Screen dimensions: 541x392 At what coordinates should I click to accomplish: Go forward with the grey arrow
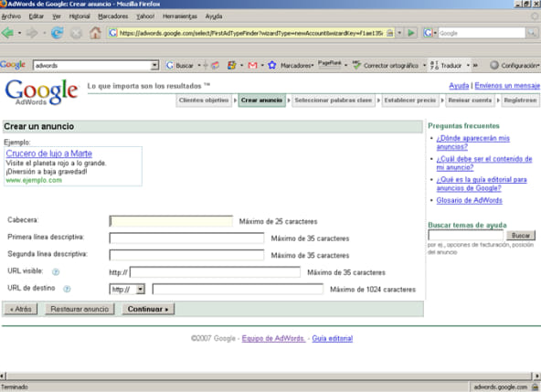(32, 33)
